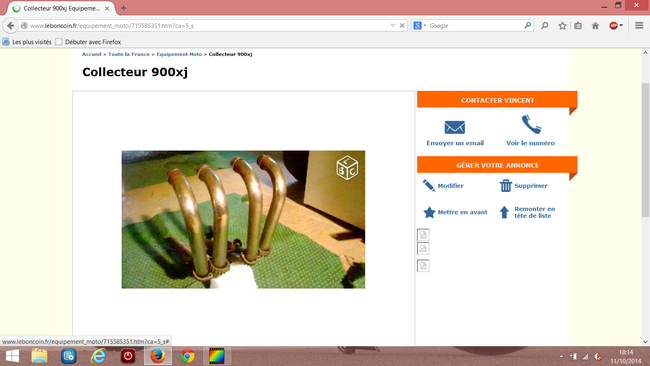The width and height of the screenshot is (650, 366).
Task: Bookmark this page with the star icon
Action: point(562,26)
